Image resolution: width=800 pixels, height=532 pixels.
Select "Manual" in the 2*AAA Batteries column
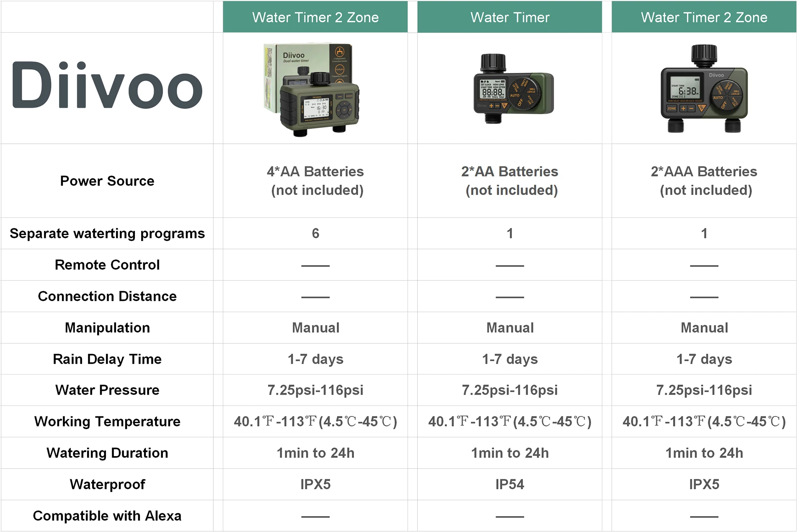pyautogui.click(x=704, y=328)
